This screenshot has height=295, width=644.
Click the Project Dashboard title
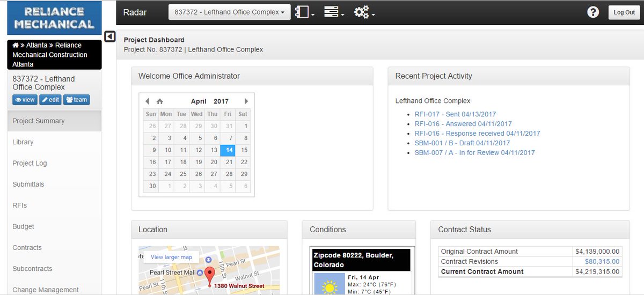[154, 40]
